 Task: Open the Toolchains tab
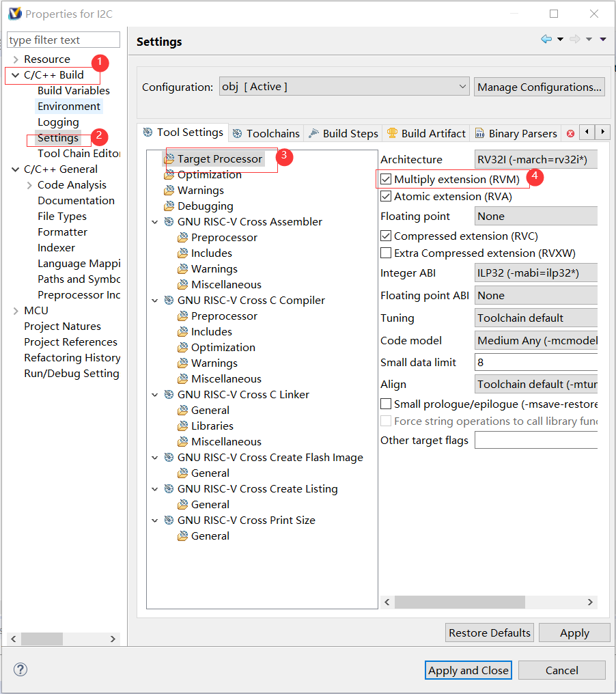pyautogui.click(x=266, y=133)
